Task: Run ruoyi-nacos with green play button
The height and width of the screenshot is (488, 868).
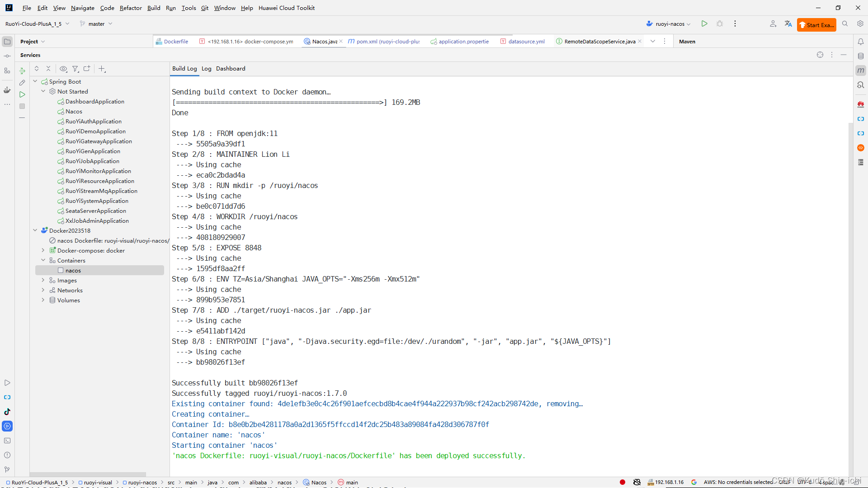Action: point(704,24)
